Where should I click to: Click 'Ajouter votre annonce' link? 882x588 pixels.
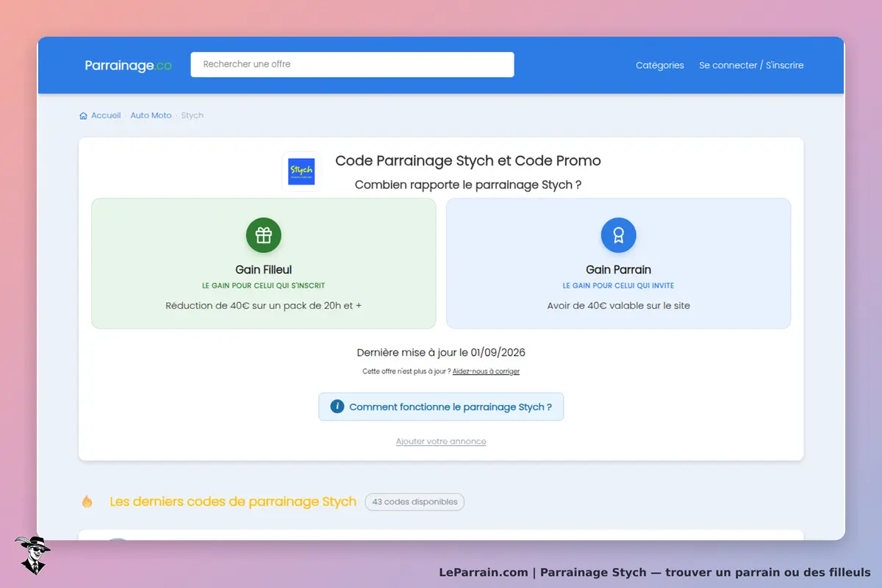[441, 441]
